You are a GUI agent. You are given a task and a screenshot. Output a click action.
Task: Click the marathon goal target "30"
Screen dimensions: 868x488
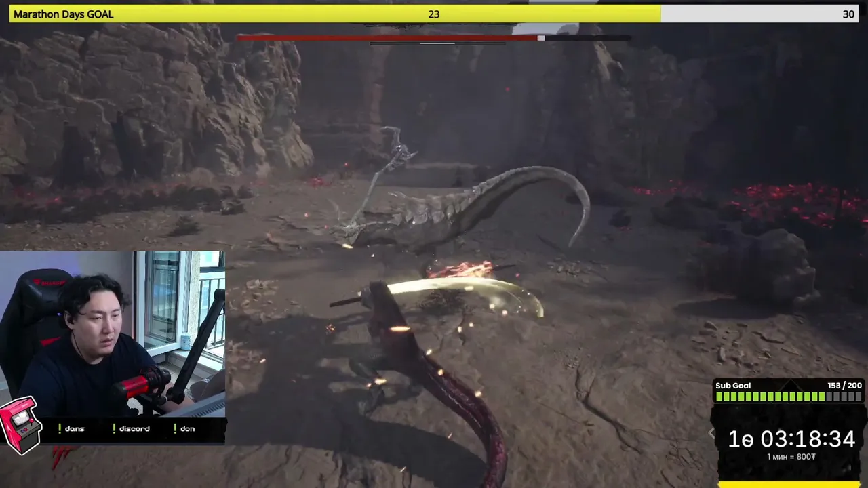coord(848,14)
